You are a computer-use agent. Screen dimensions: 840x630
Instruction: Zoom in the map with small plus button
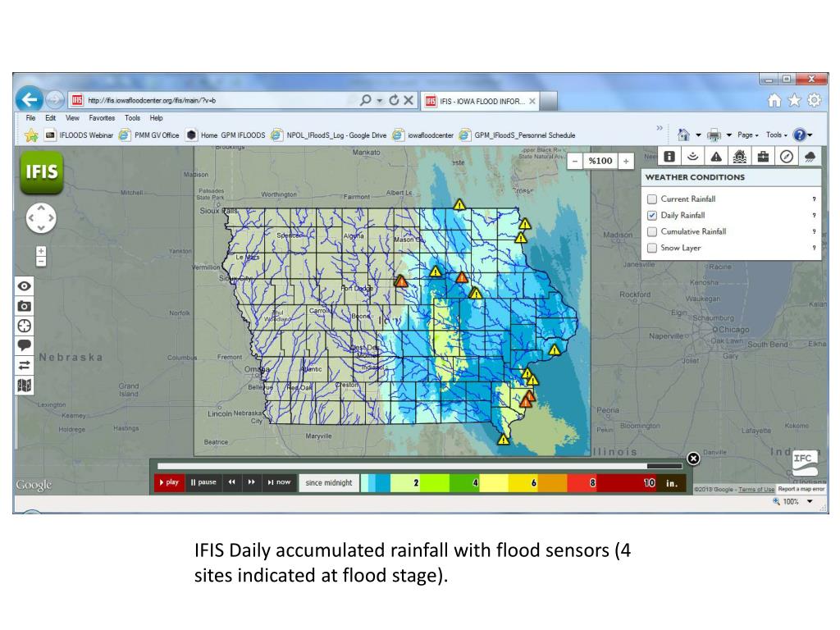41,251
